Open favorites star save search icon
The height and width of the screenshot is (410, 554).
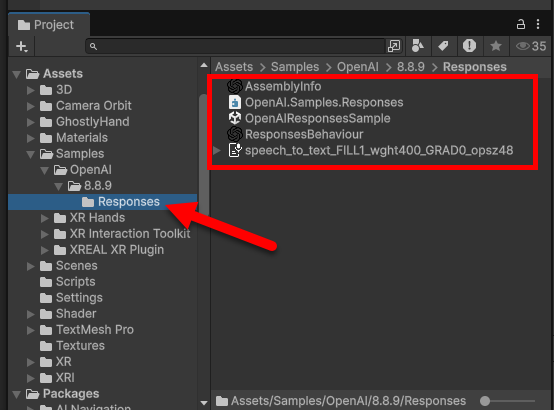(496, 46)
